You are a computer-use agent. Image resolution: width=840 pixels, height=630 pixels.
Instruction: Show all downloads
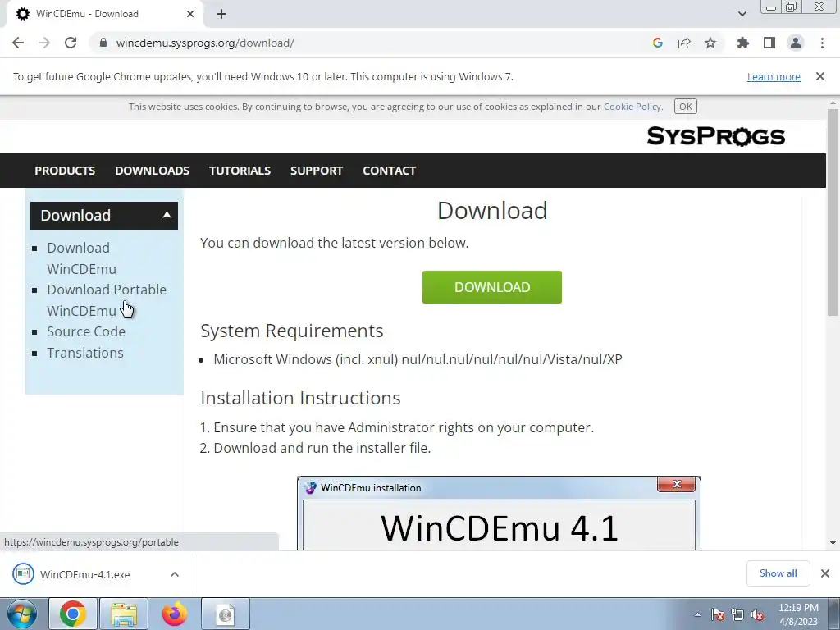coord(778,573)
